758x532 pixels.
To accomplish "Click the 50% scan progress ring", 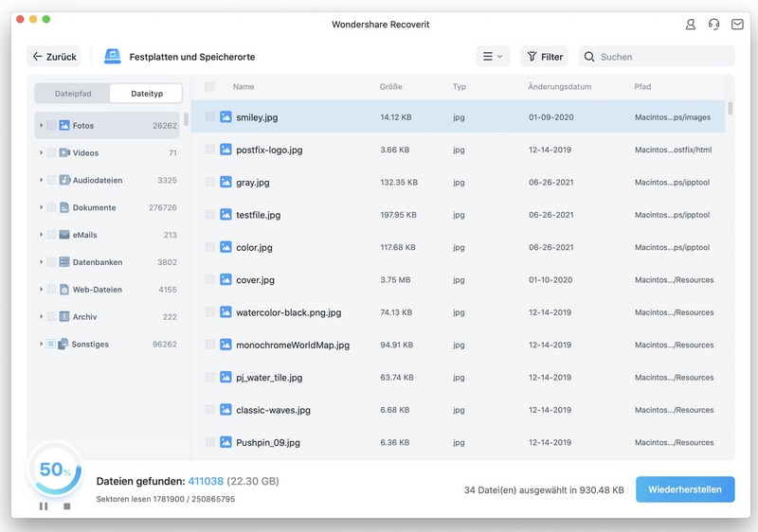I will click(55, 470).
